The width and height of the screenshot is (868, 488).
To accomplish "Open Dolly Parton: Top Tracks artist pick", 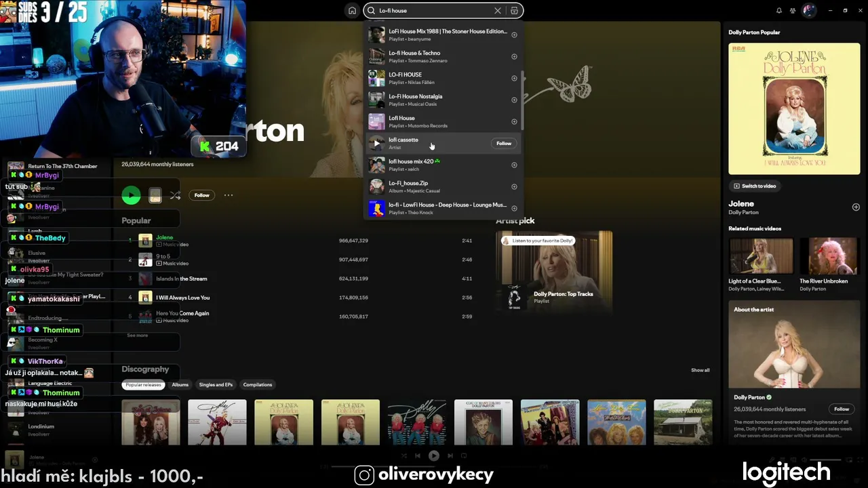I will point(554,272).
